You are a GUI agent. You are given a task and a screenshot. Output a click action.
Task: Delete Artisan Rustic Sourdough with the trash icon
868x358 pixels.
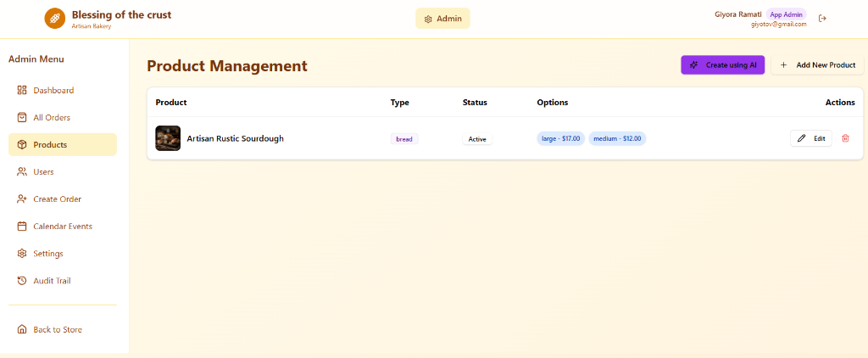[x=845, y=138]
